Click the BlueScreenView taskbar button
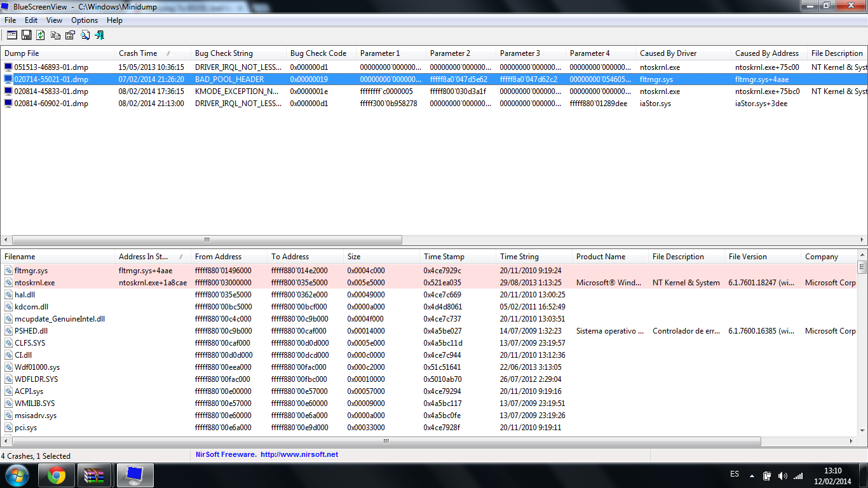Viewport: 868px width, 488px height. coord(134,475)
